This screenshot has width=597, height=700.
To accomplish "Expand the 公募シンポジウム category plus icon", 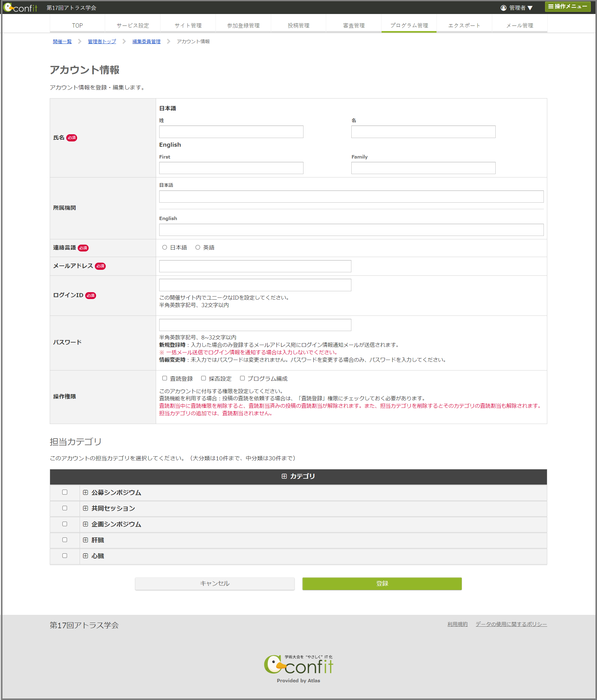I will click(86, 492).
